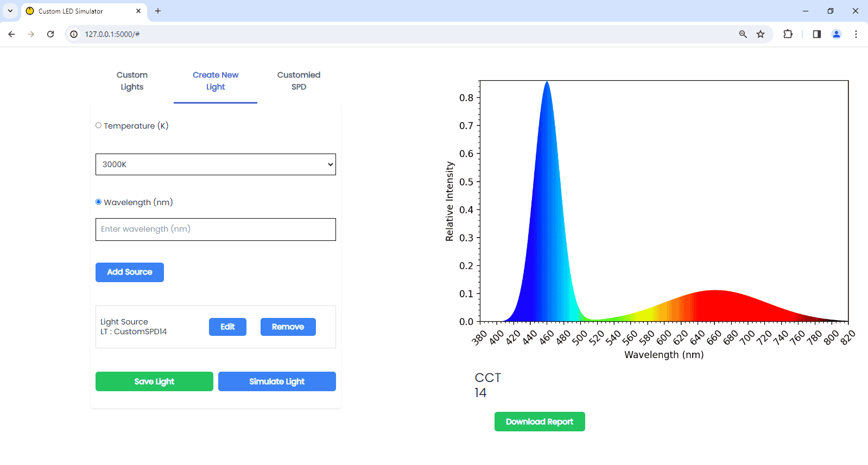
Task: Open the Chrome three-dot menu
Action: (x=856, y=34)
